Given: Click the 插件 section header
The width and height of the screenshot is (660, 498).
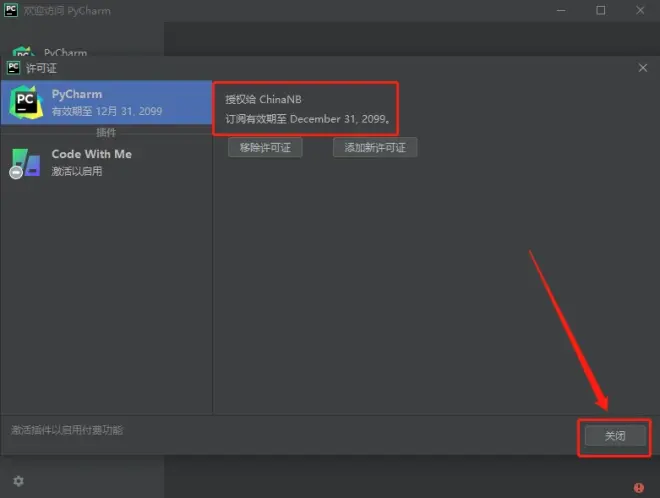Looking at the screenshot, I should point(106,133).
